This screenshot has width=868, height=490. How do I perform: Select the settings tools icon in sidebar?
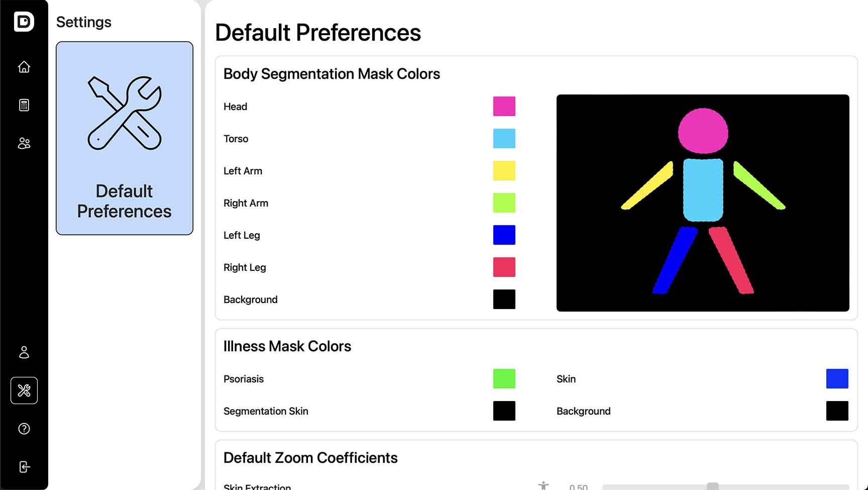tap(24, 390)
